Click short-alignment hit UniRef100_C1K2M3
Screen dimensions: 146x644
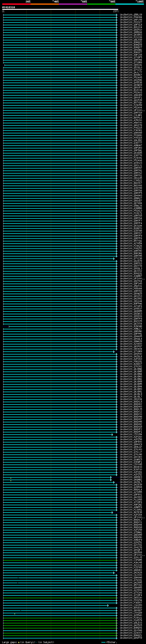coord(131,605)
